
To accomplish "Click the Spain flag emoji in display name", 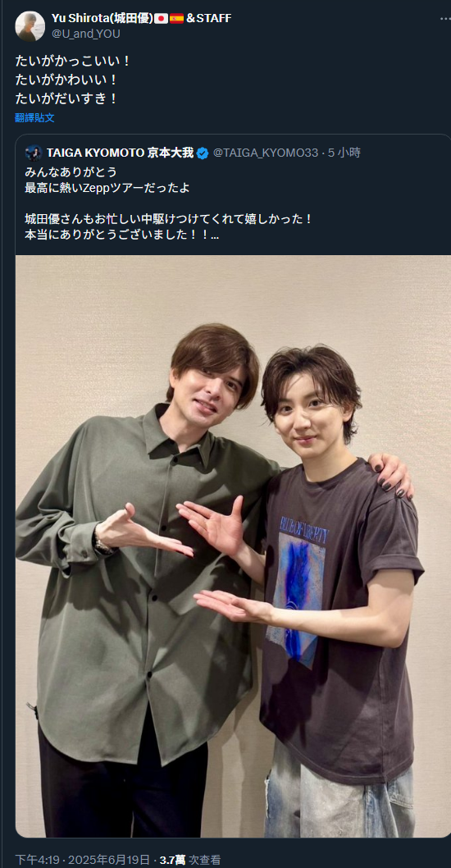I will pyautogui.click(x=176, y=19).
